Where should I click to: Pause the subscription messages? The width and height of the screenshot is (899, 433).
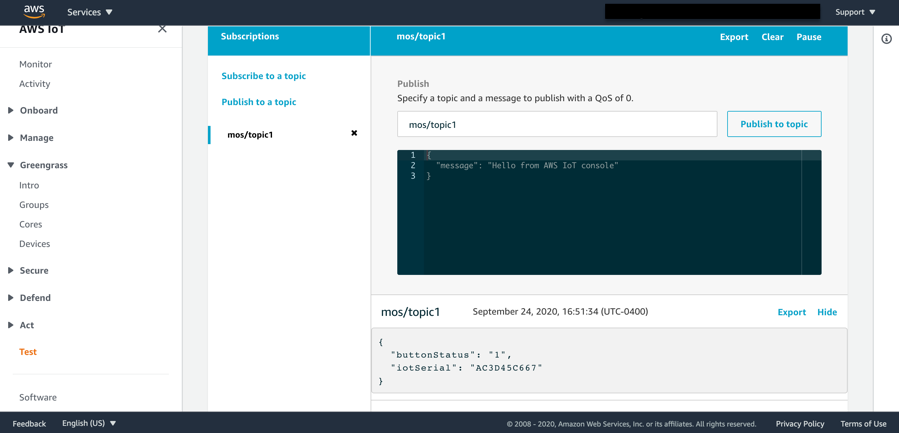[x=809, y=37]
